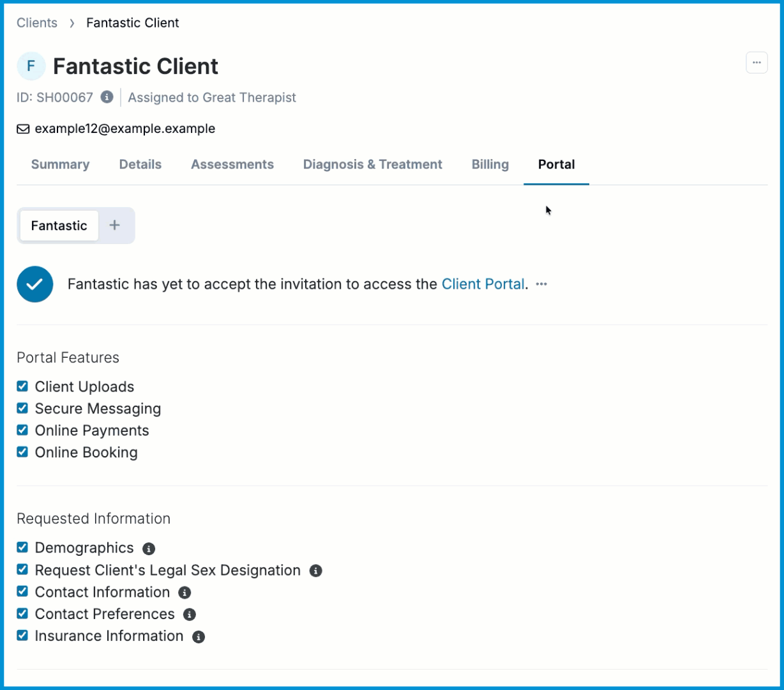Click the client email address example12@example.example
Viewport: 784px width, 690px height.
pos(125,128)
